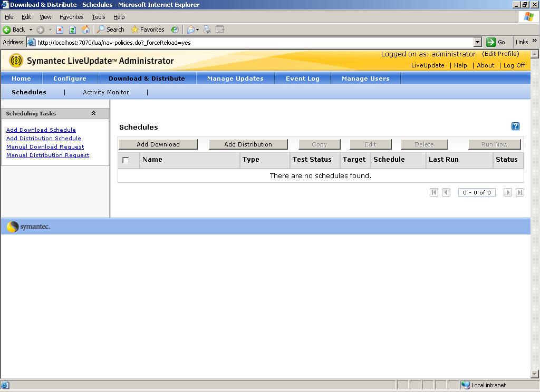Open the Manage Users tab

365,79
